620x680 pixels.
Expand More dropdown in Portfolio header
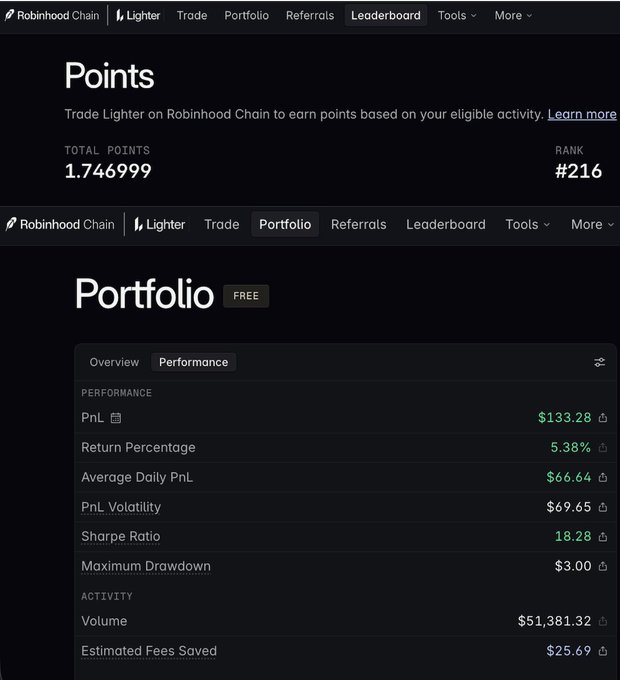[592, 224]
